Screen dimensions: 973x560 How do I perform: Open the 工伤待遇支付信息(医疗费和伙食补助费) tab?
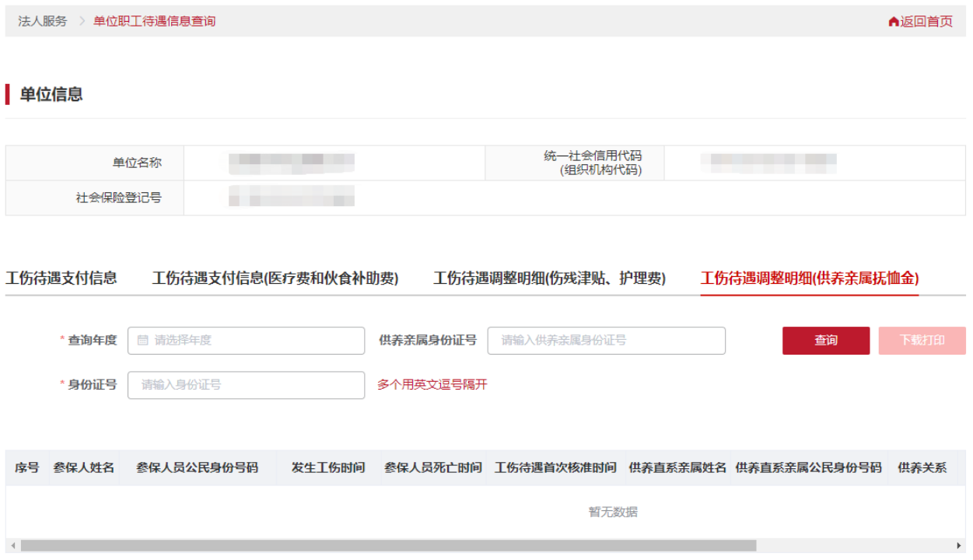coord(275,278)
